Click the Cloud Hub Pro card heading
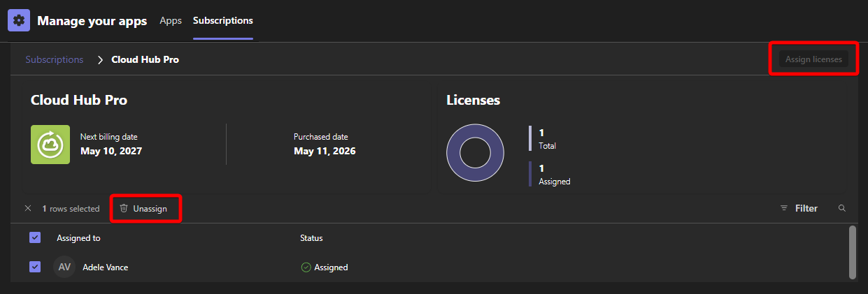 pos(79,100)
